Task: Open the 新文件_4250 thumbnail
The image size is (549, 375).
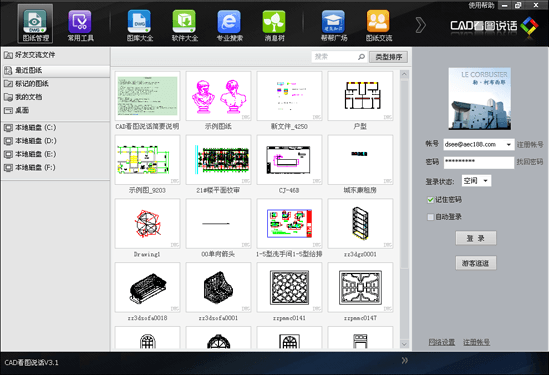Action: coord(289,96)
